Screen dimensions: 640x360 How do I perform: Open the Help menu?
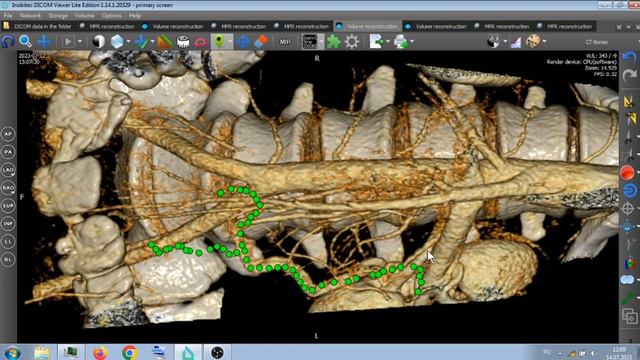[x=135, y=16]
